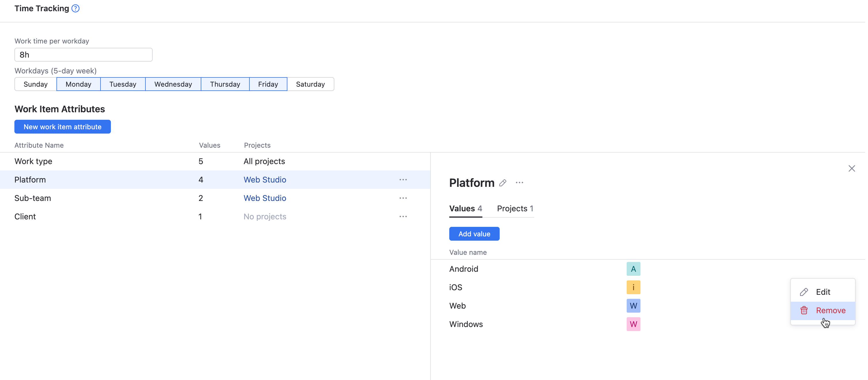Open the three-dot menu for Platform row

pyautogui.click(x=403, y=180)
